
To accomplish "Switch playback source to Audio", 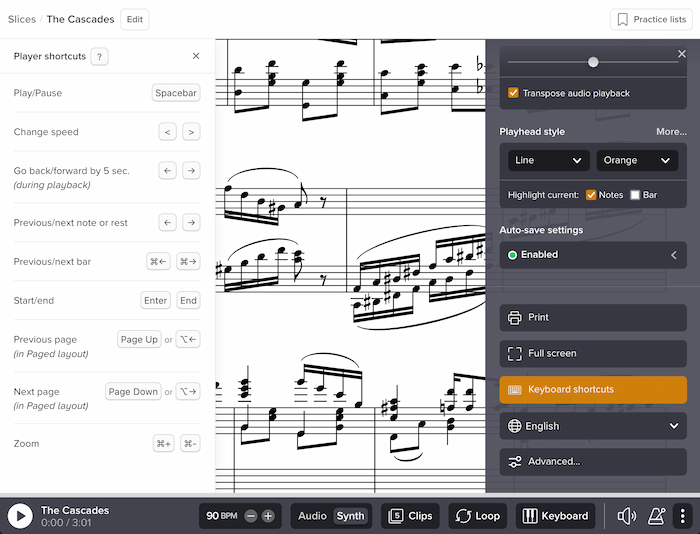I will coord(312,516).
